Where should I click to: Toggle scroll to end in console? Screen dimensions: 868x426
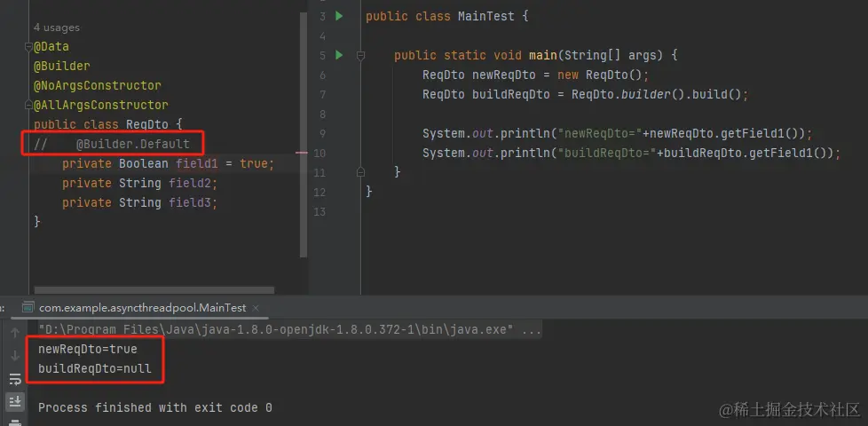(x=15, y=400)
